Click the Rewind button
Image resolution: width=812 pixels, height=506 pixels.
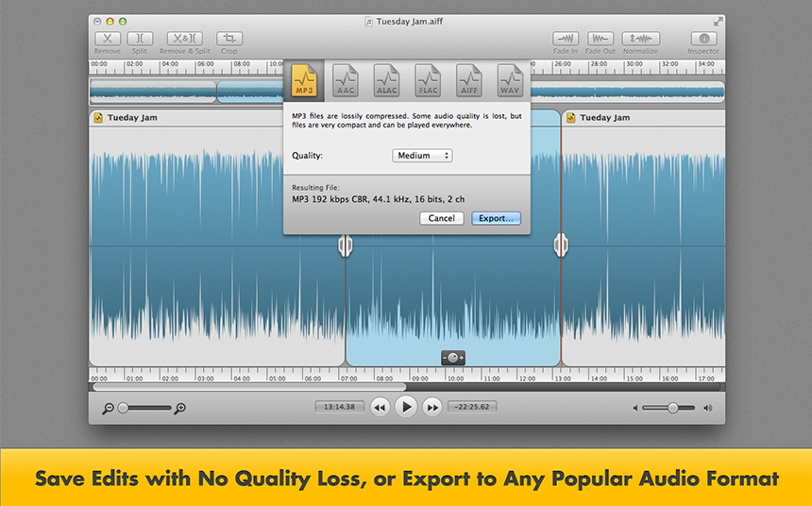tap(380, 407)
